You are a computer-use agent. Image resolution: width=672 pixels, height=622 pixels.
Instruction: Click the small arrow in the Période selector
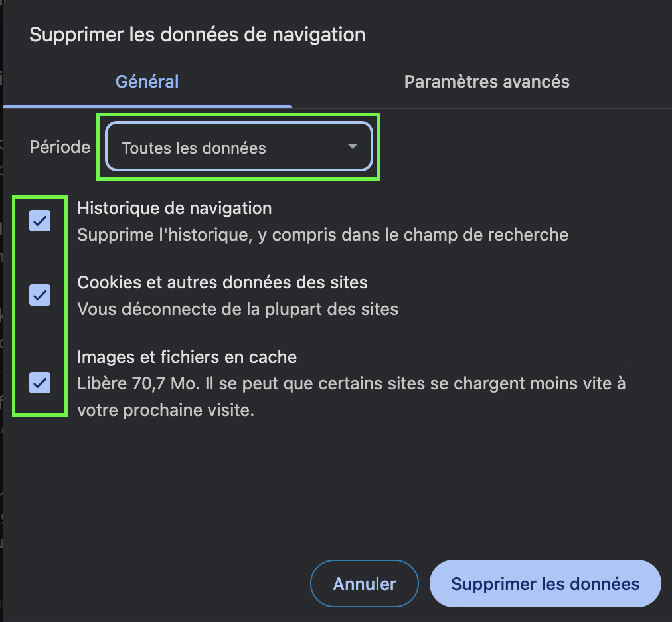click(353, 147)
